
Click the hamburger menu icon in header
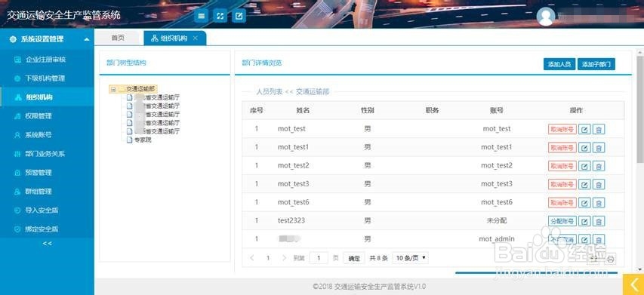pos(202,16)
